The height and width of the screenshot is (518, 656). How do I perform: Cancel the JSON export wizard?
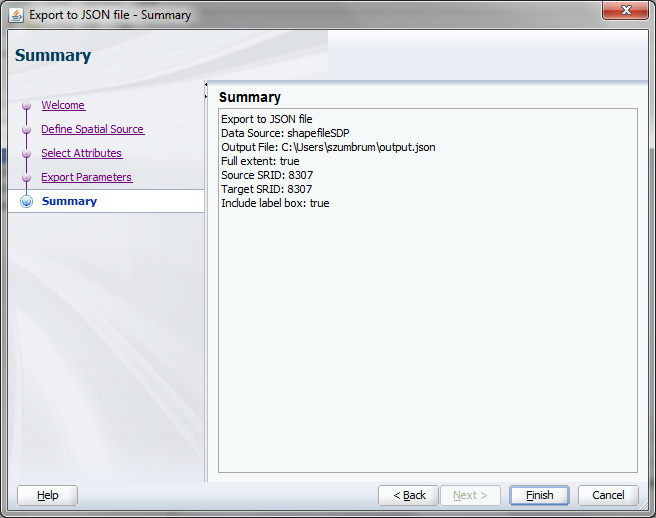[608, 495]
